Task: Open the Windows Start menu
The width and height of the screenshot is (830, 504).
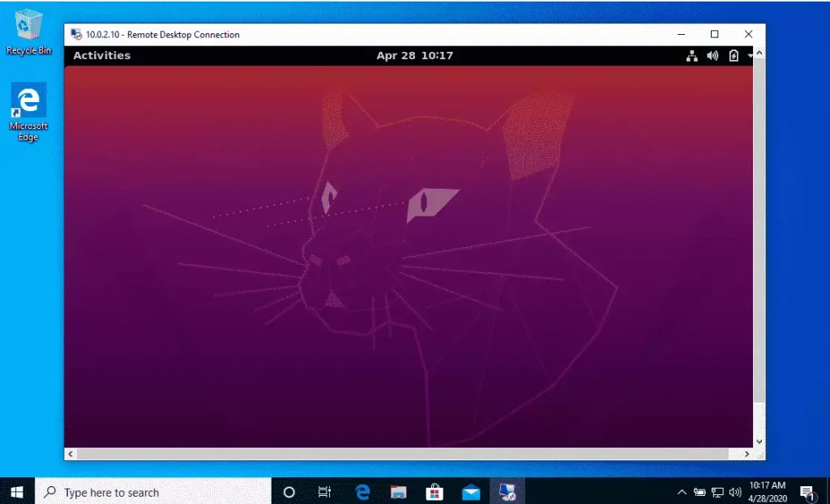Action: [x=17, y=493]
